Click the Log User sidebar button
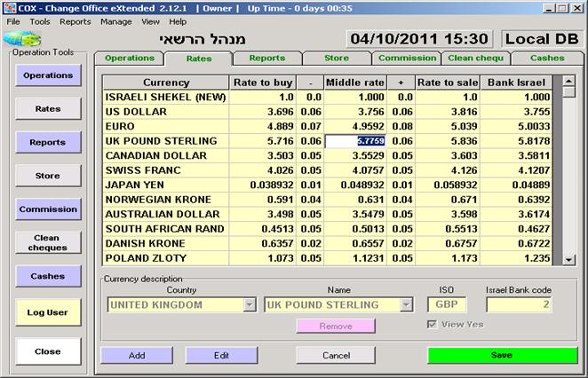588x378 pixels. click(x=47, y=311)
